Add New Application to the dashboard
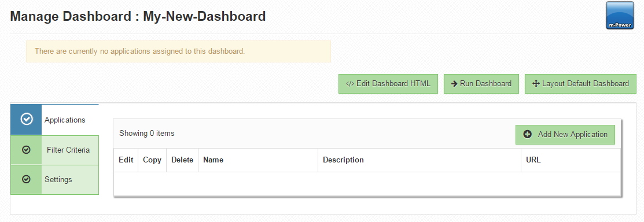The image size is (644, 222). [x=565, y=135]
